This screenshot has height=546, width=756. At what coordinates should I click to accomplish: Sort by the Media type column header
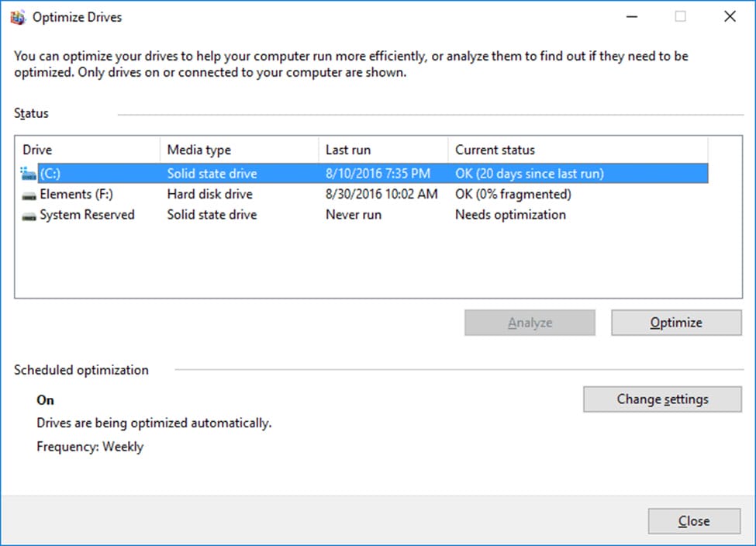[x=239, y=150]
